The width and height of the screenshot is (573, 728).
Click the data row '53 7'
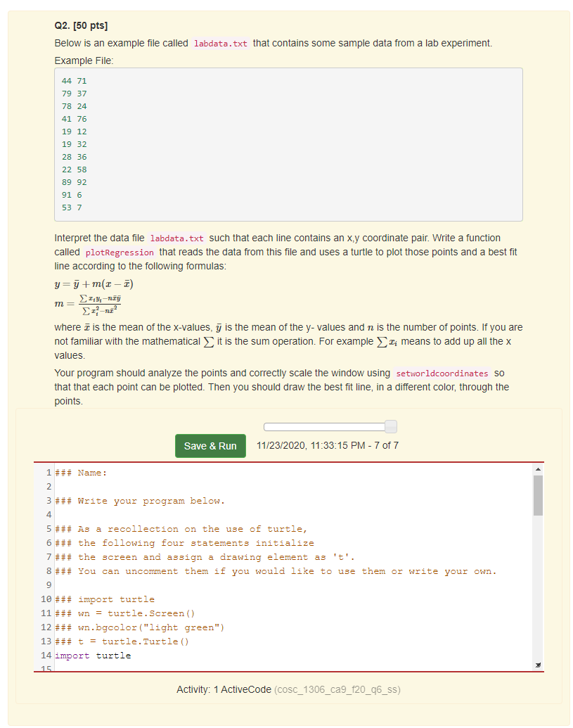coord(72,207)
